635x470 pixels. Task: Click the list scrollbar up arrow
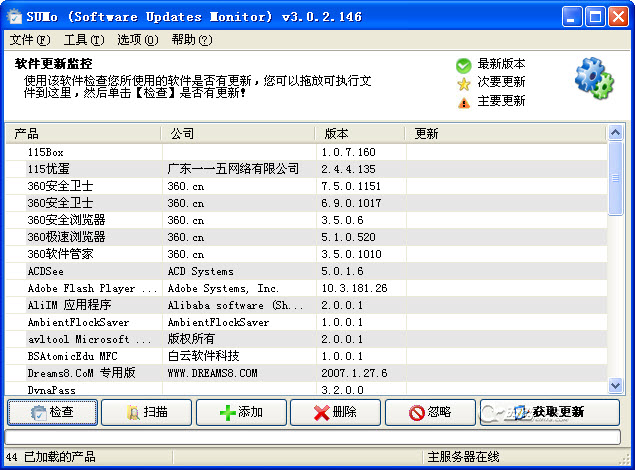click(616, 132)
